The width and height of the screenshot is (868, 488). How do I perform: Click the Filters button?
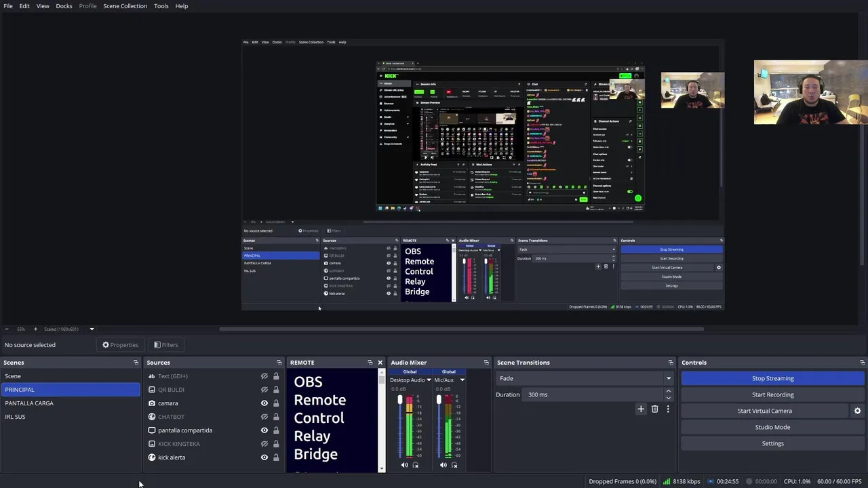pos(165,345)
